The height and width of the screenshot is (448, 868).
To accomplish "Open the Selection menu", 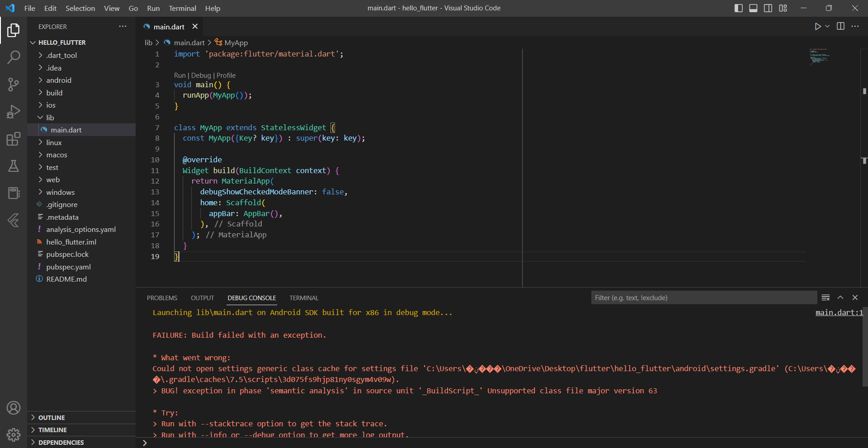I will point(80,8).
